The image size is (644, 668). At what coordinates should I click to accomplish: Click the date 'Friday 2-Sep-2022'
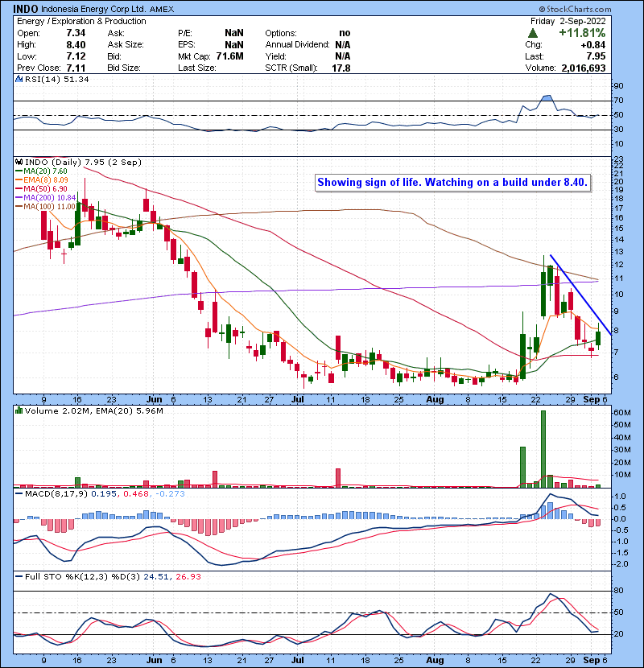568,21
